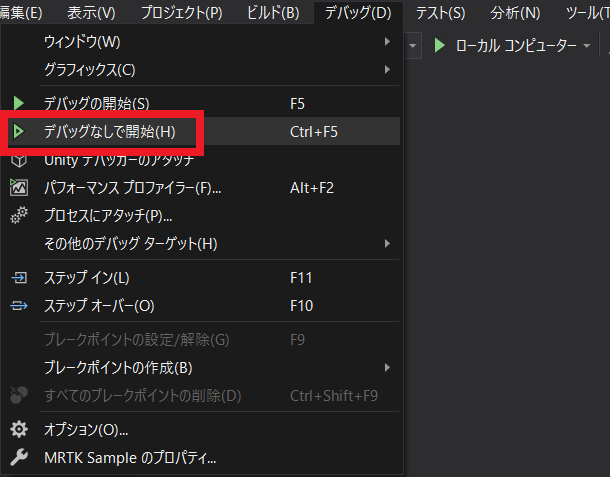Choose ステップ オーバー(O)
This screenshot has height=477, width=610.
click(202, 305)
